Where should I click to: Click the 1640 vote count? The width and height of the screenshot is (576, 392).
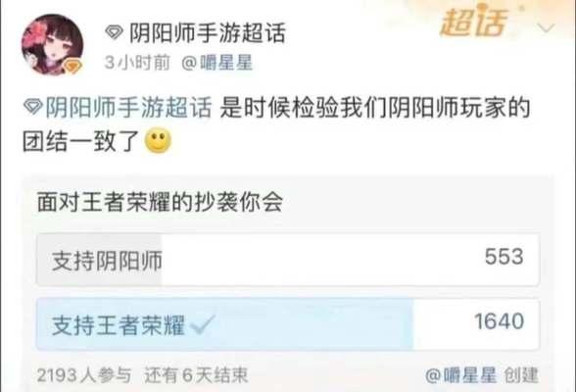[x=500, y=321]
